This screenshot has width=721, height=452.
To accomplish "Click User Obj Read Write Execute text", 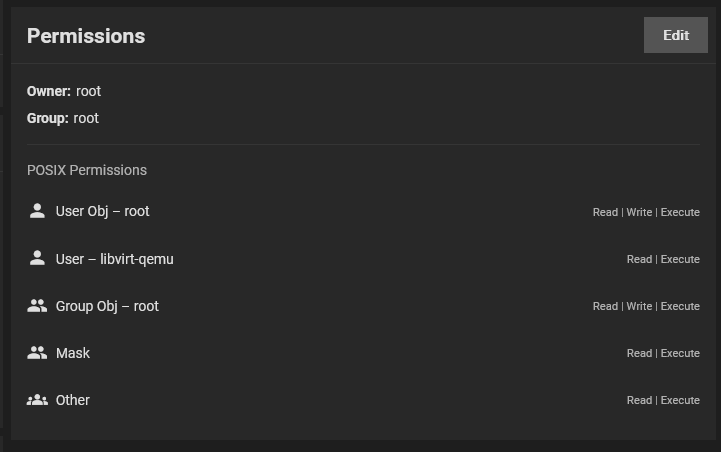I will pos(646,212).
